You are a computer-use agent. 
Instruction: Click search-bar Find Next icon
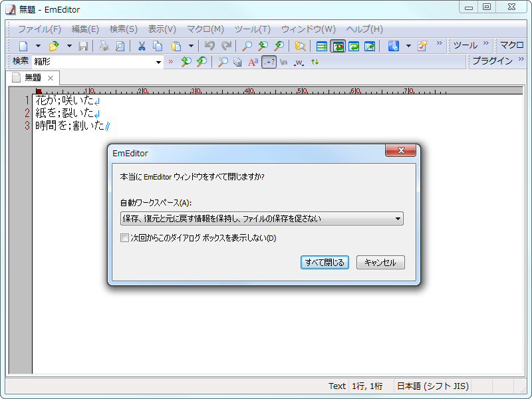click(201, 62)
